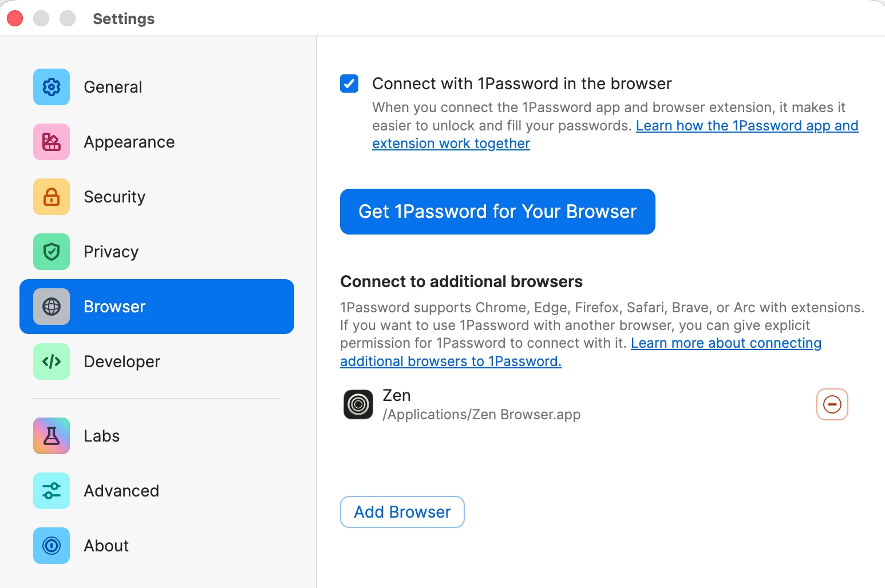Open Learn more about connecting additional browsers link
This screenshot has width=885, height=588.
(x=580, y=352)
